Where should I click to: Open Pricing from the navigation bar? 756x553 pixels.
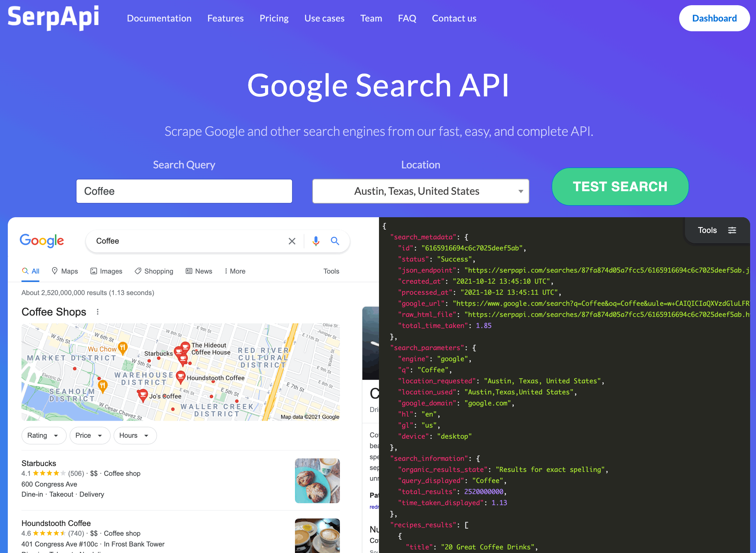click(x=274, y=18)
